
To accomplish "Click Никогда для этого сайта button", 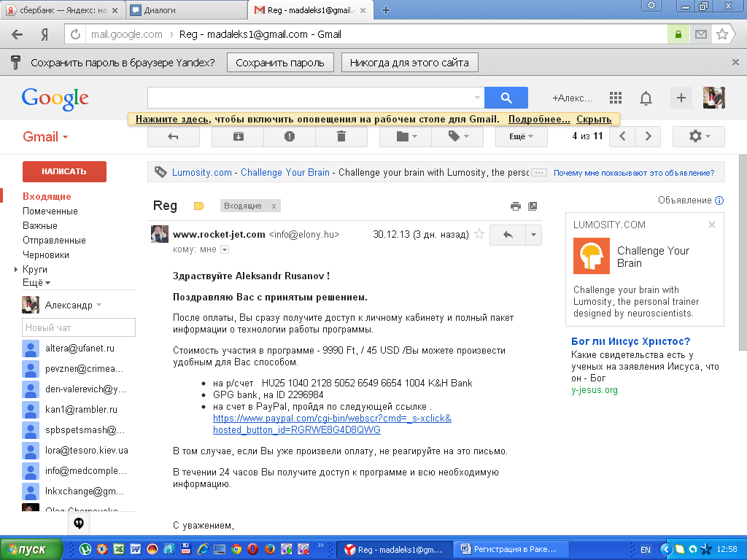I will (409, 63).
